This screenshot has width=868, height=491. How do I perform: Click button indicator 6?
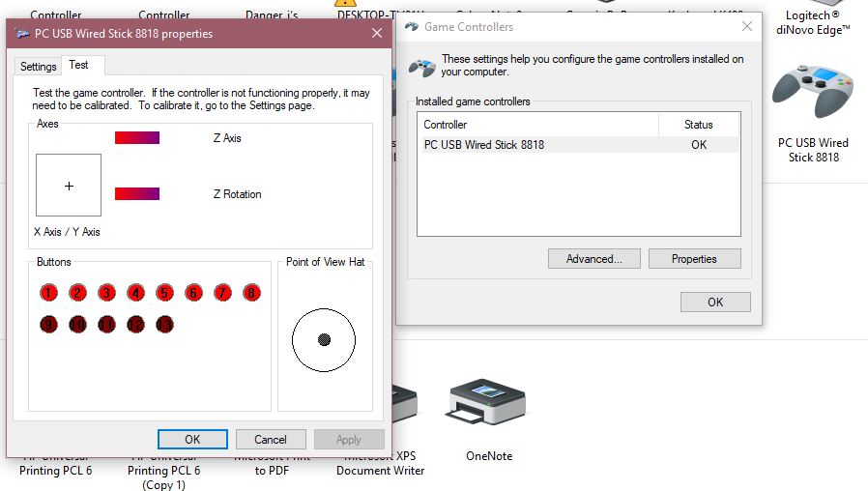193,292
